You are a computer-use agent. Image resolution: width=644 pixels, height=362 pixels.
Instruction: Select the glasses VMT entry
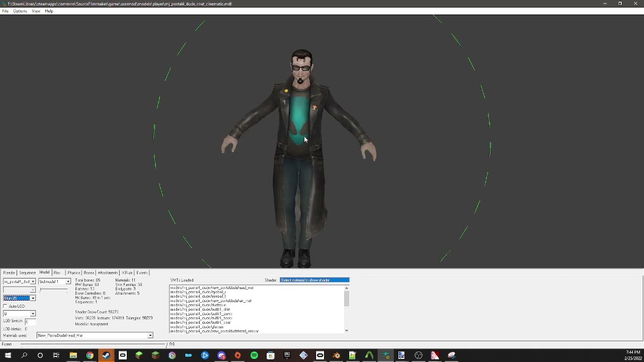[197, 327]
